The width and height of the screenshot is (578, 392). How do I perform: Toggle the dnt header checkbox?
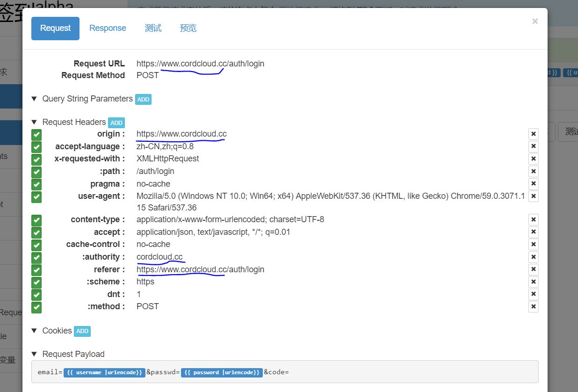pos(36,295)
